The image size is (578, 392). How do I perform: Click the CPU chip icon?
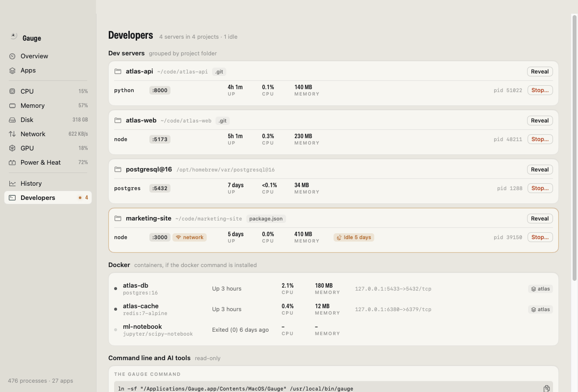coord(12,91)
